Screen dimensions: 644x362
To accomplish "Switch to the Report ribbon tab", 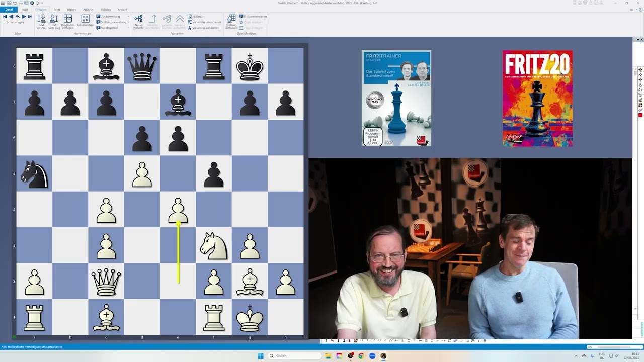I will pyautogui.click(x=71, y=10).
